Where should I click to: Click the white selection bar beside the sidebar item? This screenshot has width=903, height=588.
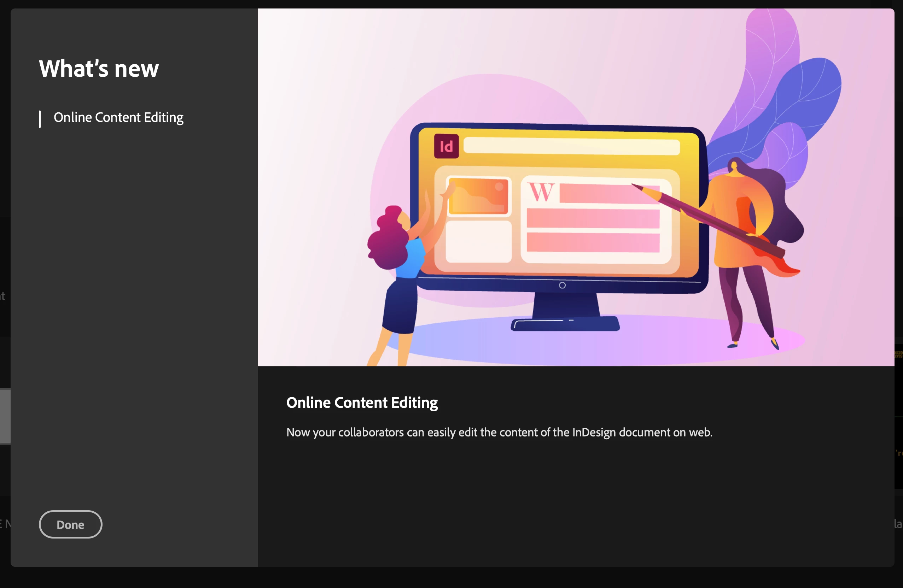[x=40, y=119]
